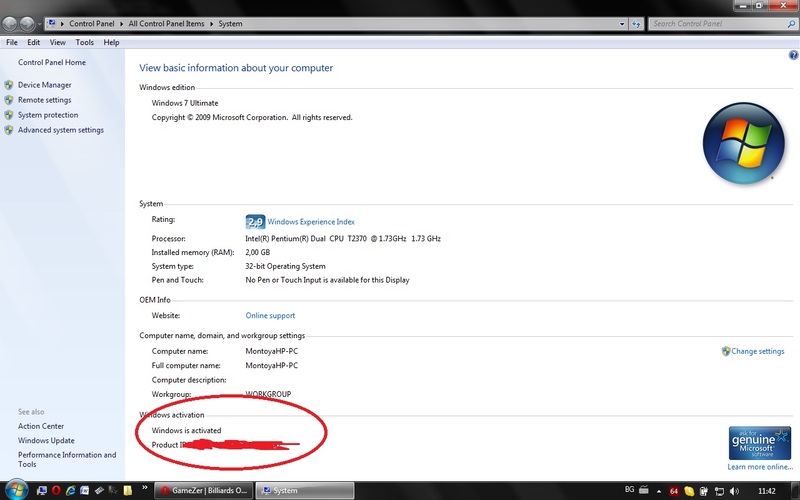
Task: Open the Edit menu
Action: click(x=34, y=42)
